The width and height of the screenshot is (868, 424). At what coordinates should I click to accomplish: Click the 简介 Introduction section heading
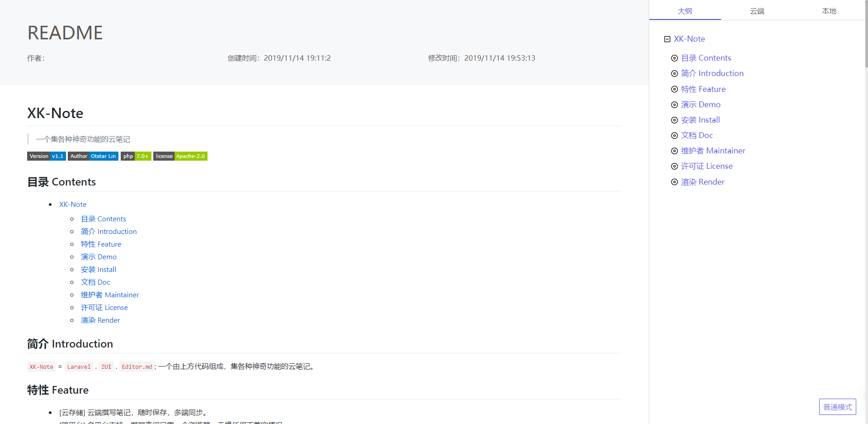coord(70,344)
